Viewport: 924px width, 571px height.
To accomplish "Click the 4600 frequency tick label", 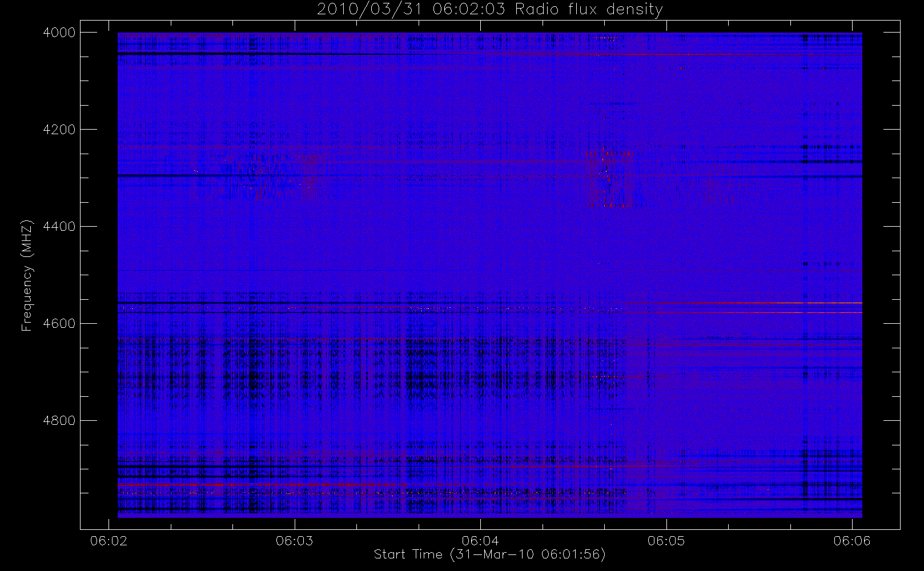I will [x=59, y=324].
